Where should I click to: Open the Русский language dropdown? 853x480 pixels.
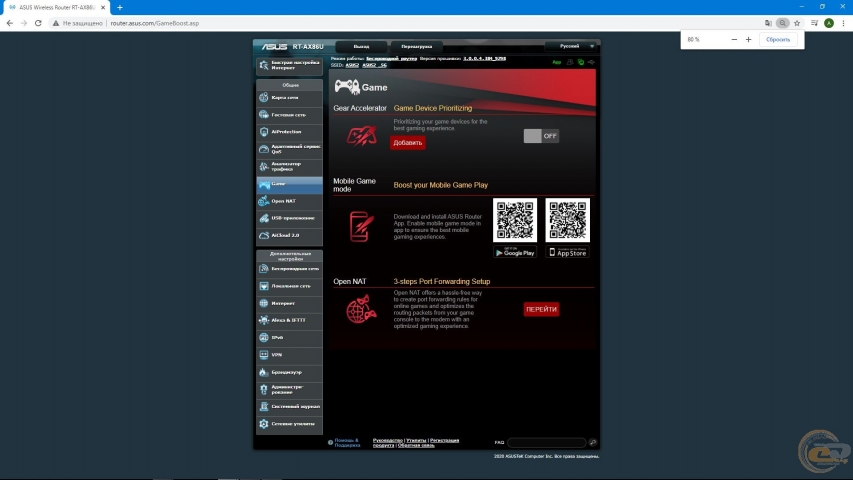[572, 46]
